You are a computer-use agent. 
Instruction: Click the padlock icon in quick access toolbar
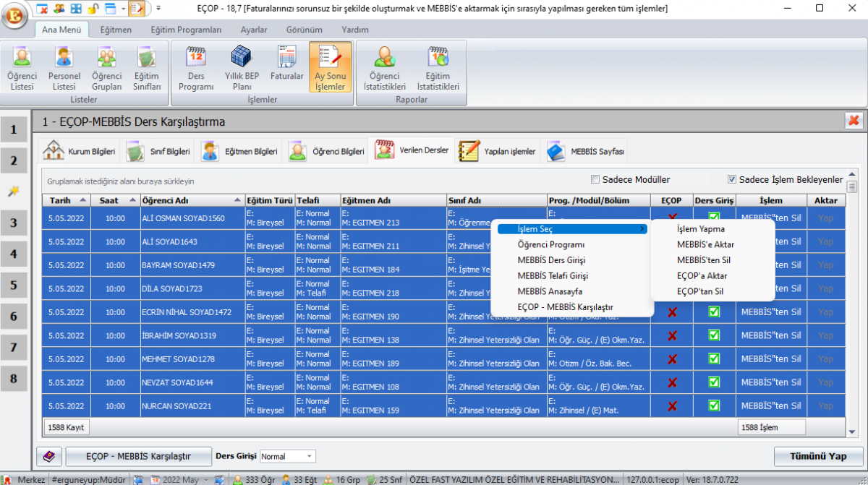pos(93,9)
